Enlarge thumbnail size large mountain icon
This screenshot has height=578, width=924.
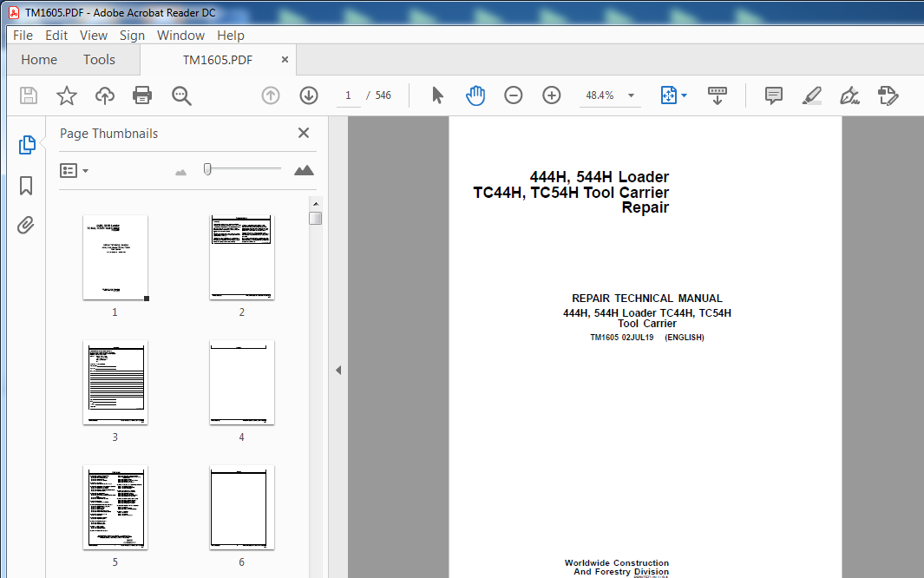pyautogui.click(x=304, y=171)
